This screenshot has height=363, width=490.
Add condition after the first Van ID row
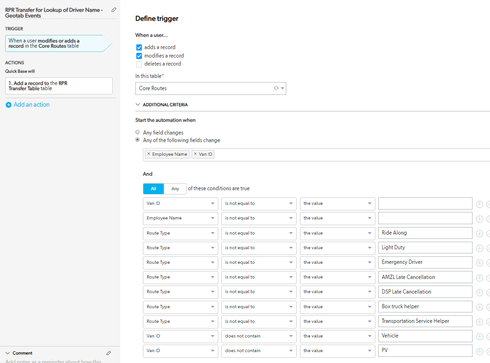pyautogui.click(x=479, y=204)
